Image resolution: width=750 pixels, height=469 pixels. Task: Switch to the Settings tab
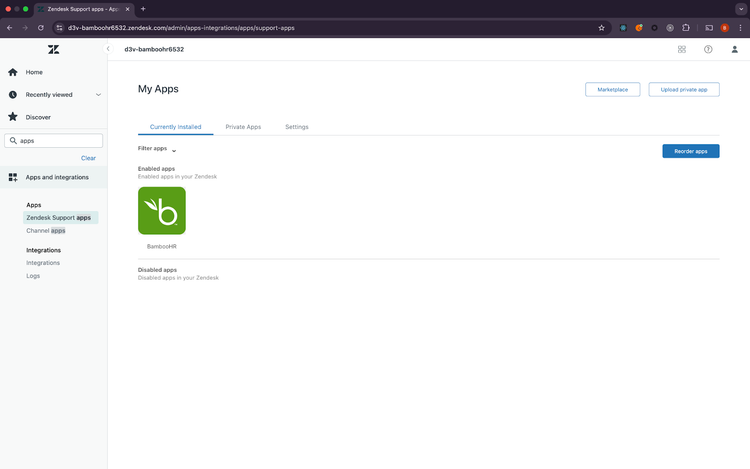pos(297,127)
